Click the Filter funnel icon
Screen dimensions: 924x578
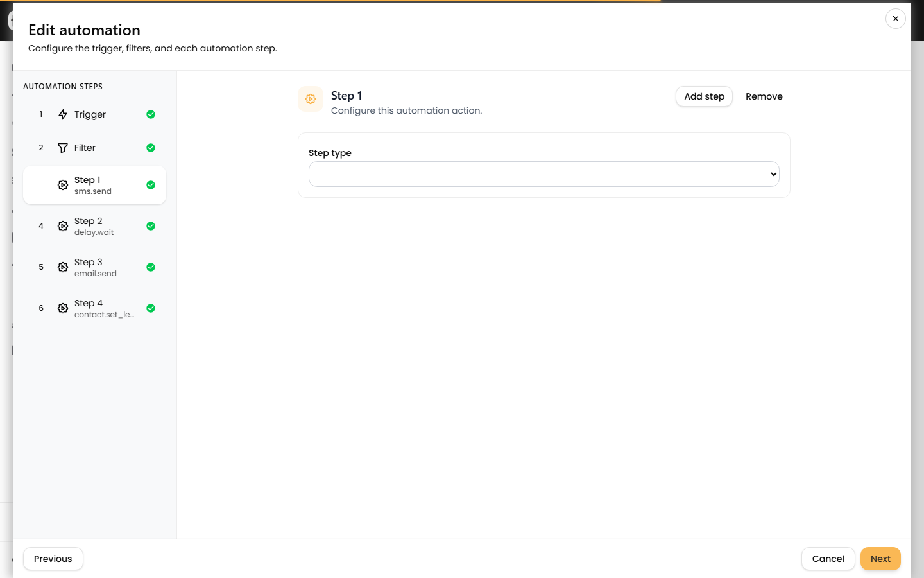[63, 148]
